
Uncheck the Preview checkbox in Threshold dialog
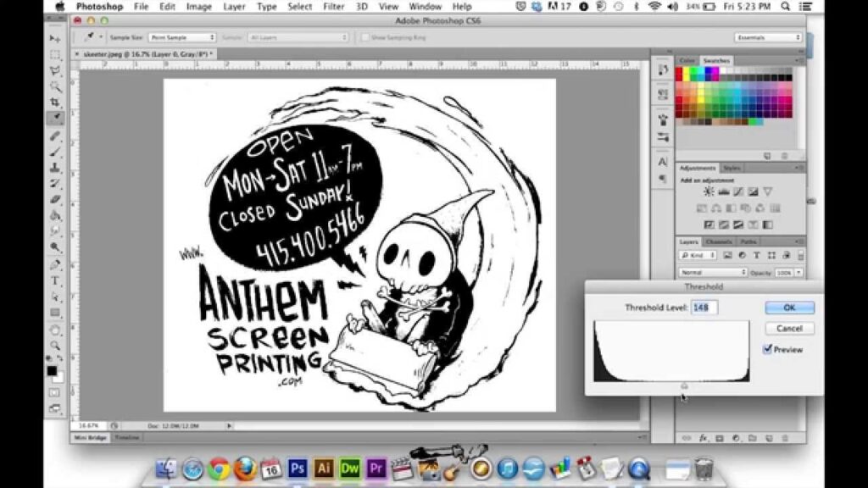[768, 349]
